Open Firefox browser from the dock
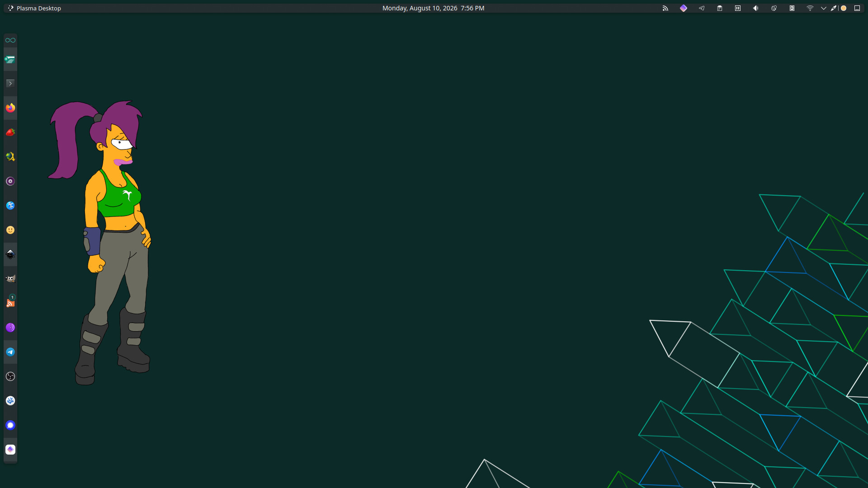Image resolution: width=868 pixels, height=488 pixels. point(10,108)
